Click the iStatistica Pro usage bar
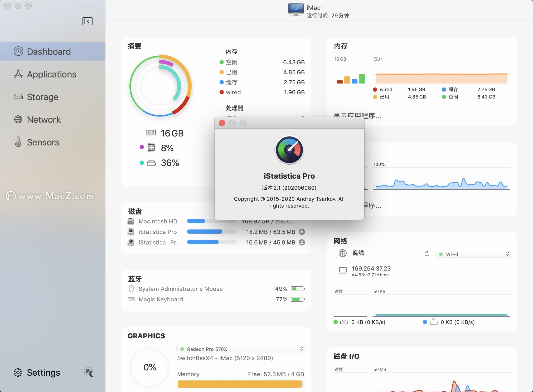 [x=212, y=232]
